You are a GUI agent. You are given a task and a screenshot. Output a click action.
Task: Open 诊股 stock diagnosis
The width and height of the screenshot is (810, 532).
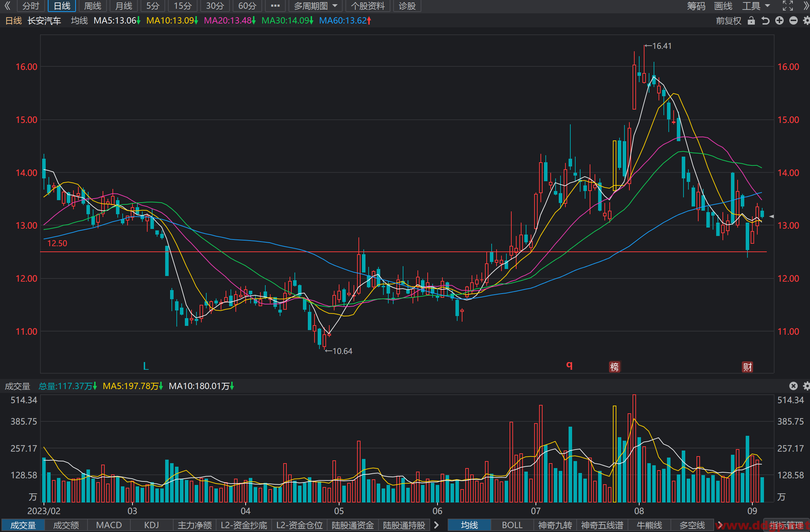pos(407,6)
